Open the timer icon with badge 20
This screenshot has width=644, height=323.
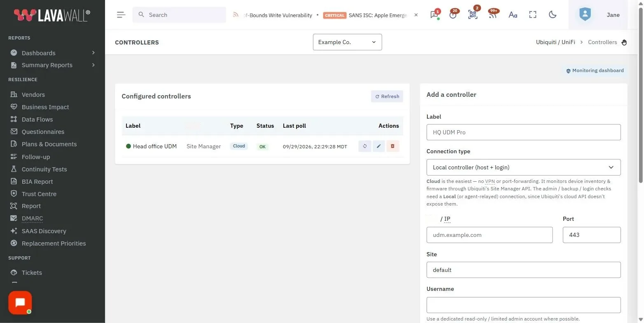point(453,14)
